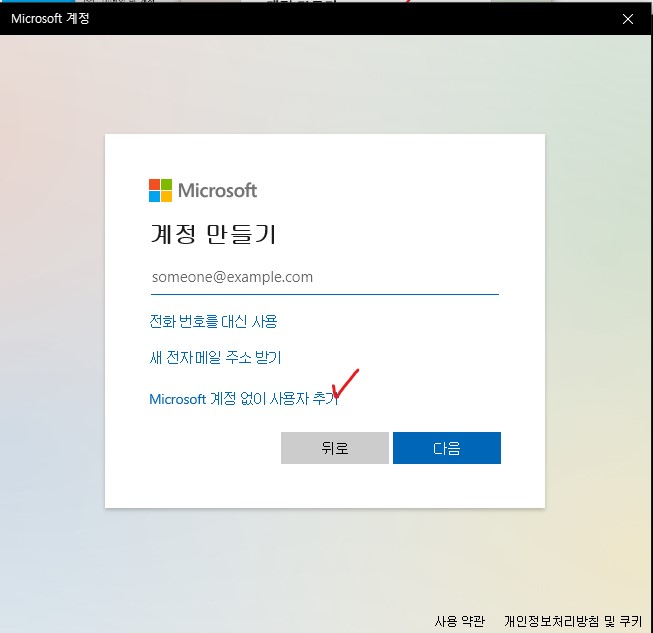This screenshot has width=653, height=633.
Task: Click the 뒤로 back button
Action: [335, 448]
